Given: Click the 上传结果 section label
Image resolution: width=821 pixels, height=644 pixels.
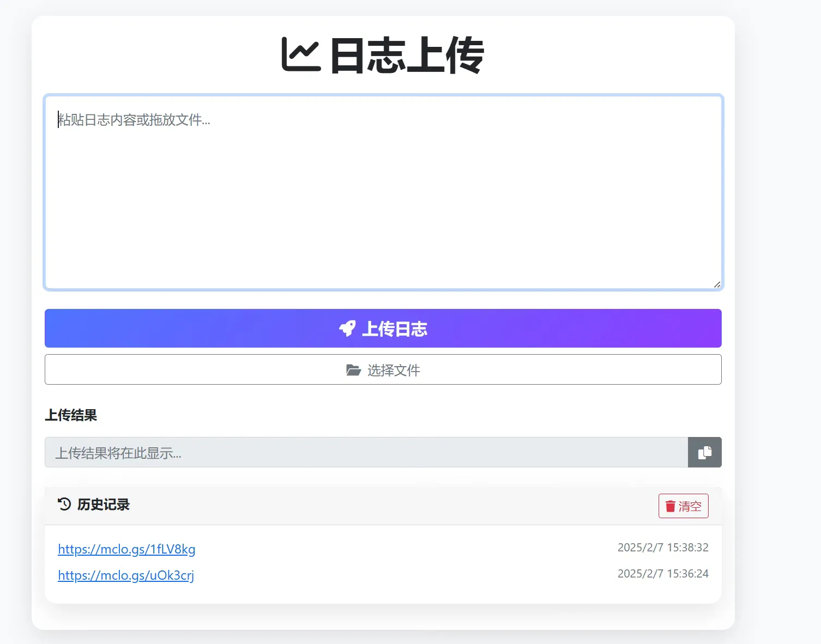Looking at the screenshot, I should tap(71, 415).
